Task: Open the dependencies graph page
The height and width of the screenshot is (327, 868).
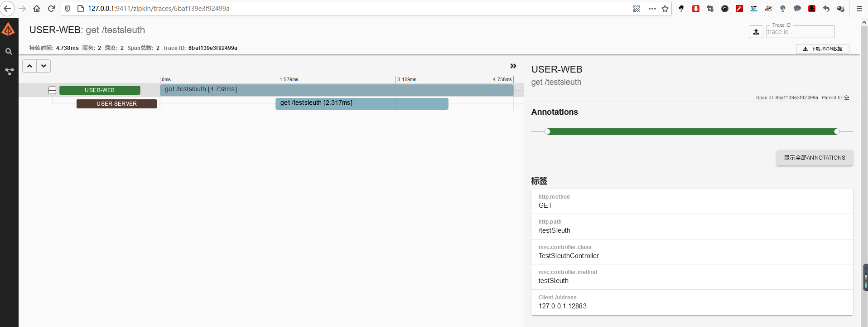Action: coord(9,72)
